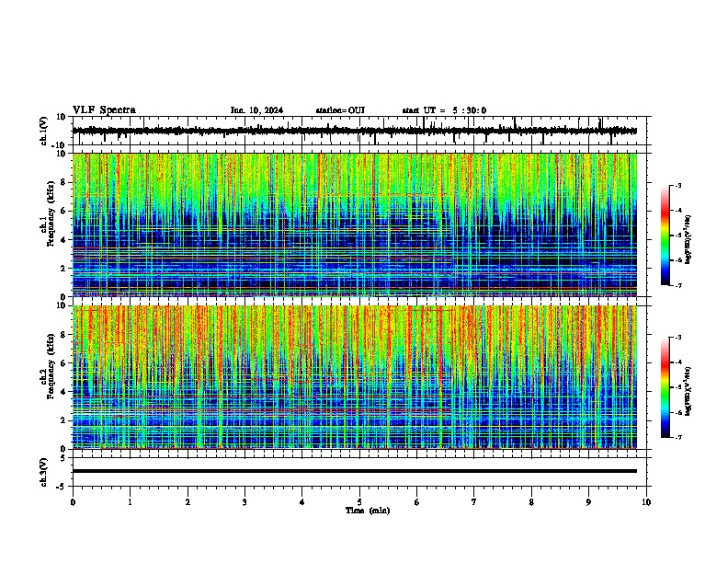
Task: Click inside the ch.1 spectrogram panel
Action: pos(355,224)
